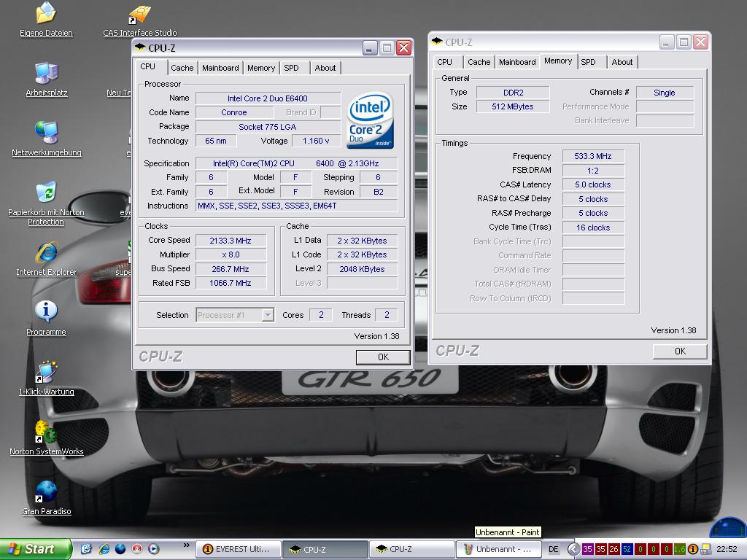Switch to Unbenannt Paint taskbar button
The image size is (747, 560).
(x=499, y=549)
